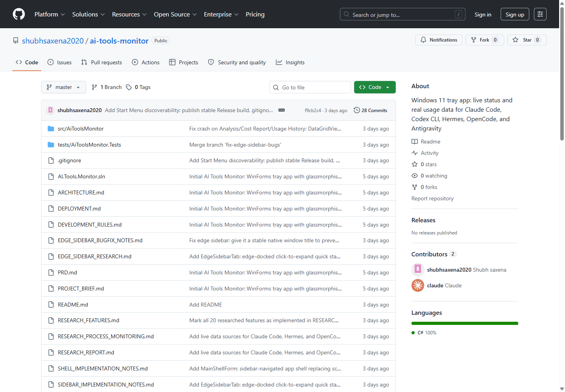Click the Go to file search box
This screenshot has width=565, height=392.
pos(310,87)
